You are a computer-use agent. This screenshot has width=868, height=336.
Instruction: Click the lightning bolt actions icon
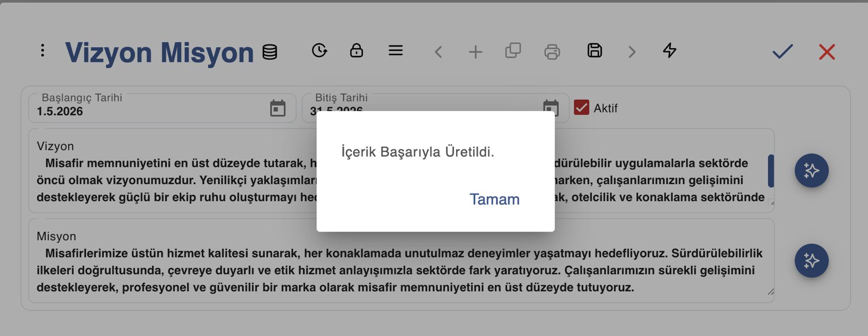coord(669,50)
